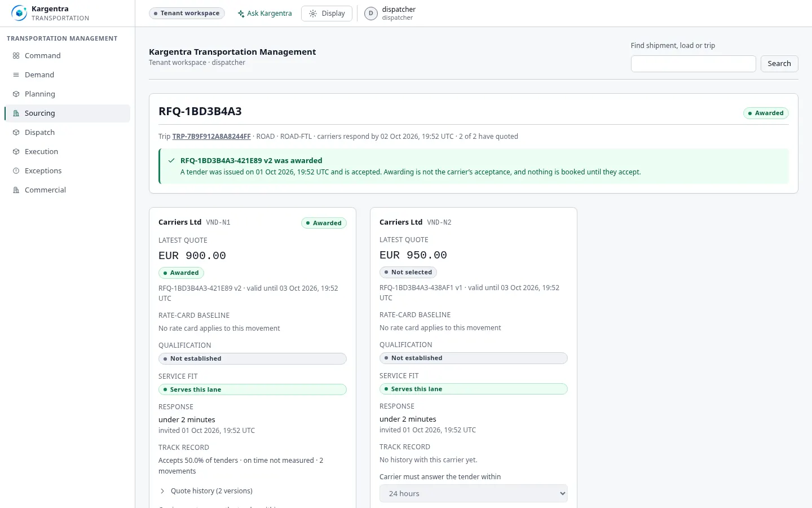Click the Execution icon in sidebar
Image resolution: width=812 pixels, height=508 pixels.
point(16,152)
